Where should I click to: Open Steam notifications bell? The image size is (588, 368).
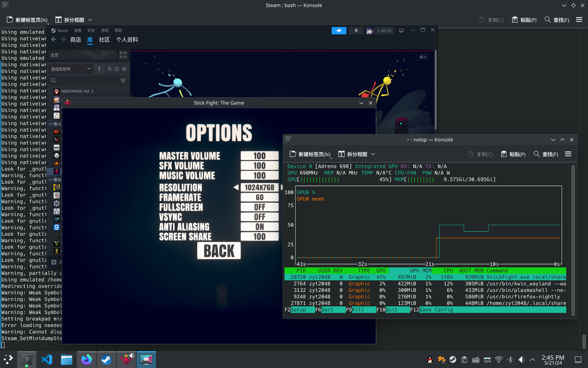pos(356,31)
